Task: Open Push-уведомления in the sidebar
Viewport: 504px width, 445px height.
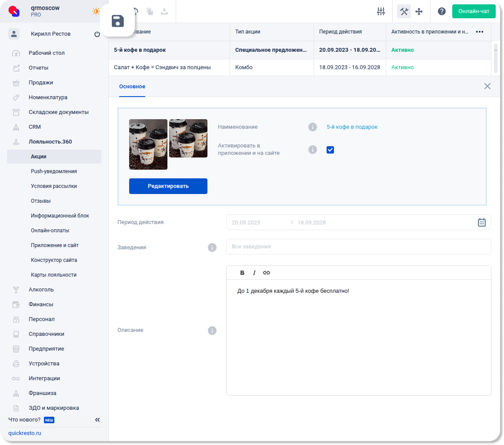Action: click(53, 171)
